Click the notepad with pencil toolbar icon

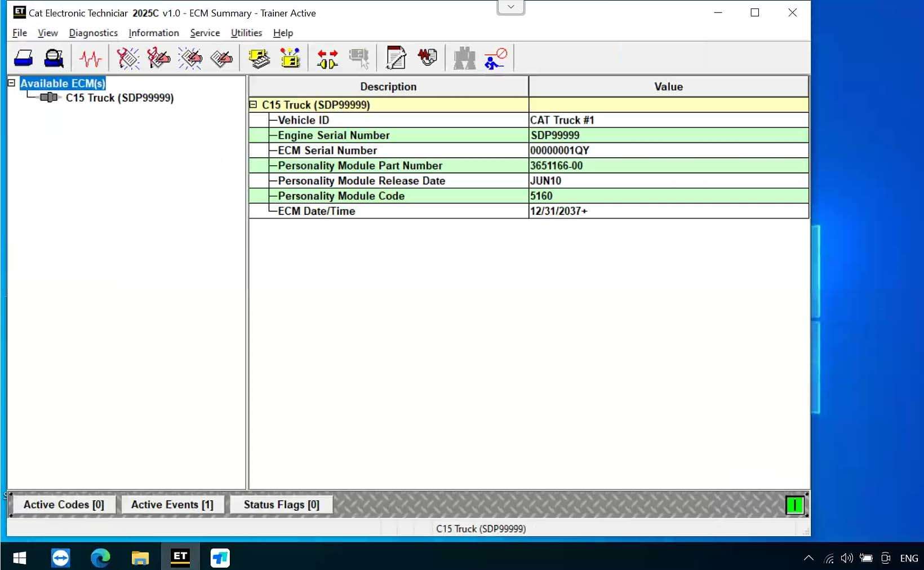point(396,58)
